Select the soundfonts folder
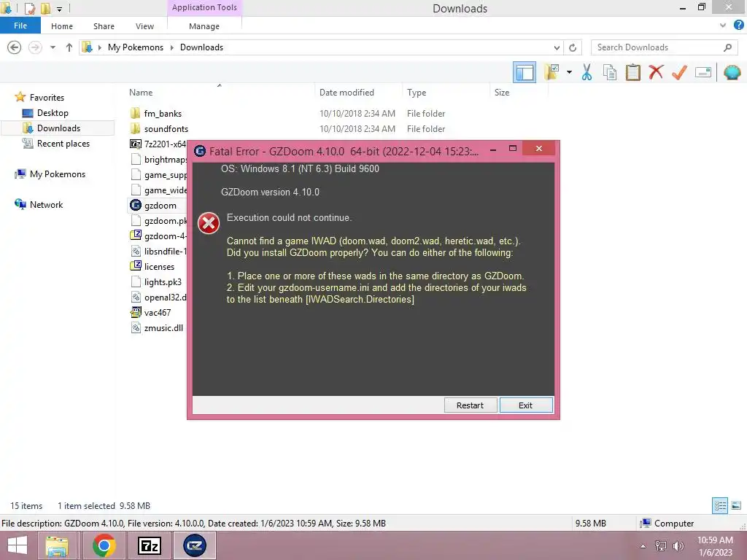The height and width of the screenshot is (560, 747). tap(166, 129)
